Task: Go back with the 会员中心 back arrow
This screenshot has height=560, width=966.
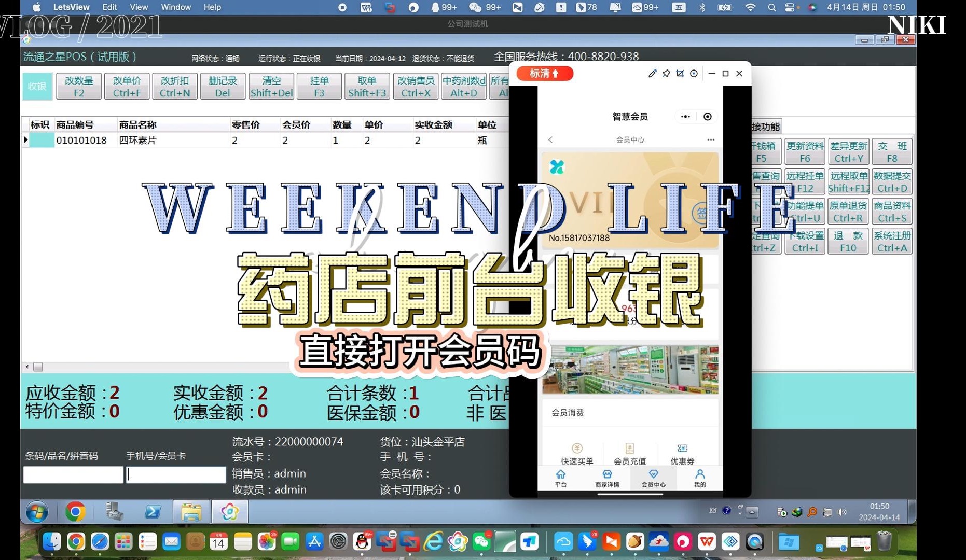Action: point(550,139)
